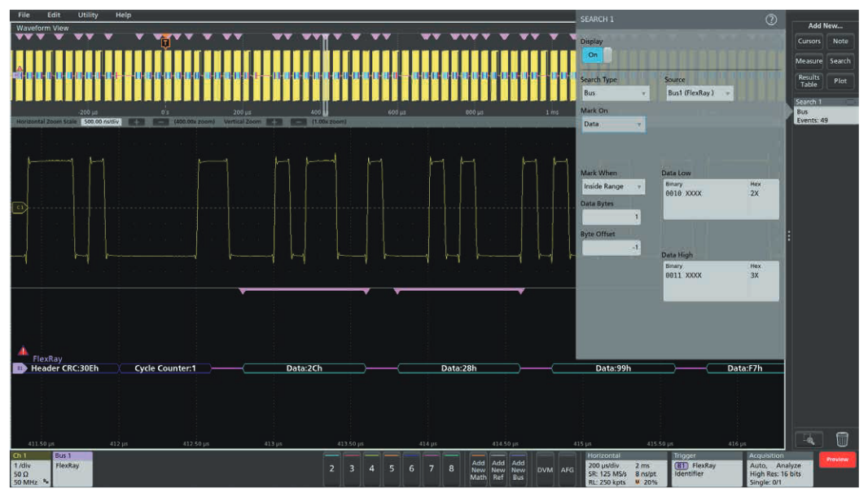Open the Search Type dropdown
Image resolution: width=868 pixels, height=497 pixels.
[x=615, y=93]
